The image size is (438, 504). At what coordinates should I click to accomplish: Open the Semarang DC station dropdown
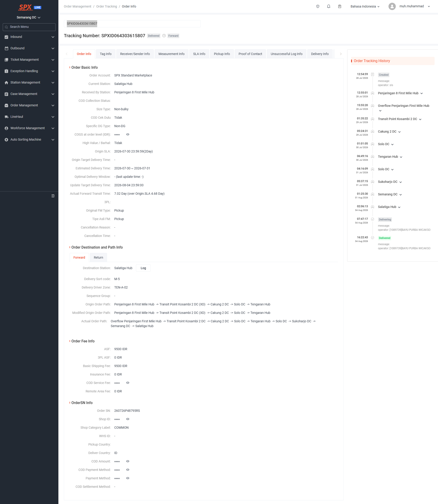click(x=29, y=17)
